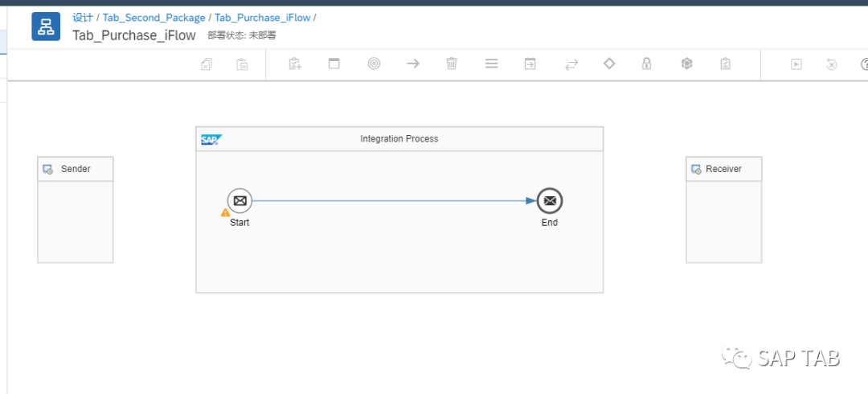This screenshot has height=394, width=868.
Task: Open the Validator clipboard-check icon
Action: coord(725,64)
